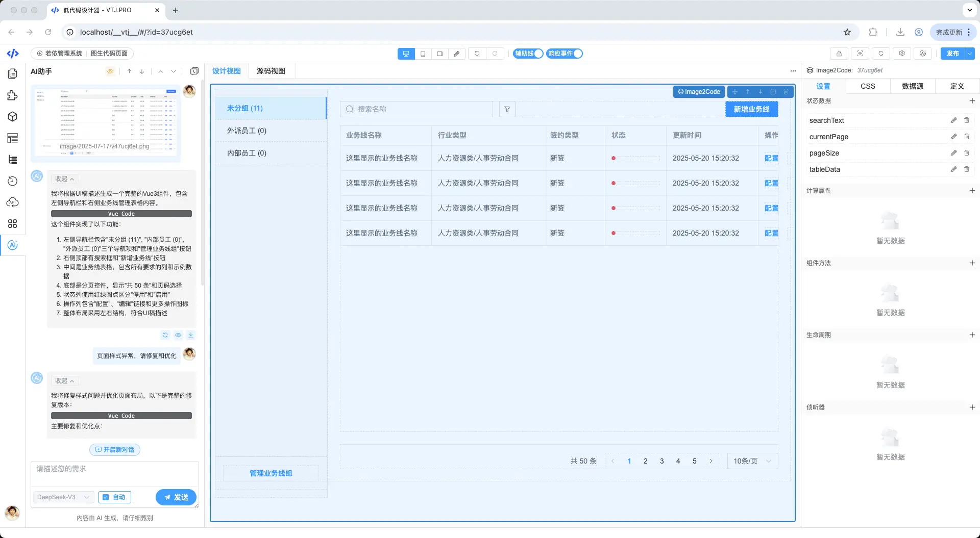Click the VTJ logo icon
The width and height of the screenshot is (980, 538).
13,54
